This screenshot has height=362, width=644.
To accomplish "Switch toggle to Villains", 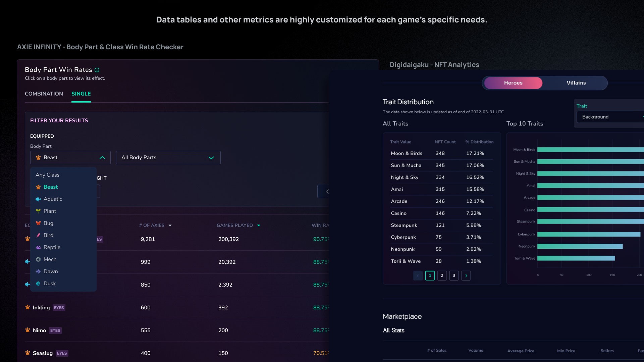I will [x=576, y=83].
